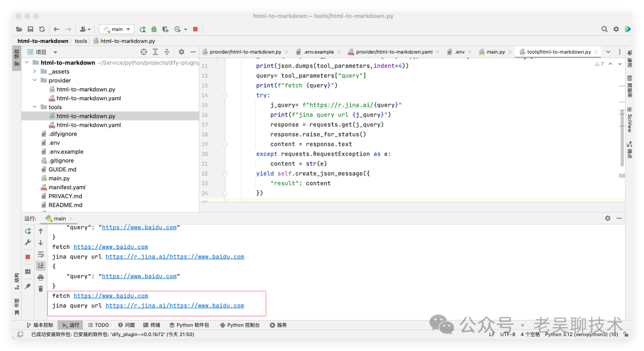Go to previous highlighted problem arrow

pos(611,64)
